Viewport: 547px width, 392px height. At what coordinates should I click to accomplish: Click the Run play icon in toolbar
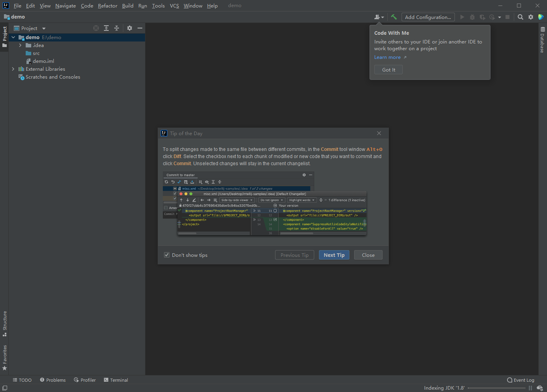[462, 17]
